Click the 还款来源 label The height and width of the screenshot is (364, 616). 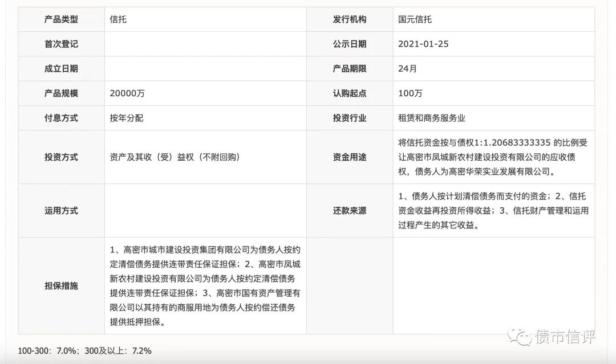(349, 211)
